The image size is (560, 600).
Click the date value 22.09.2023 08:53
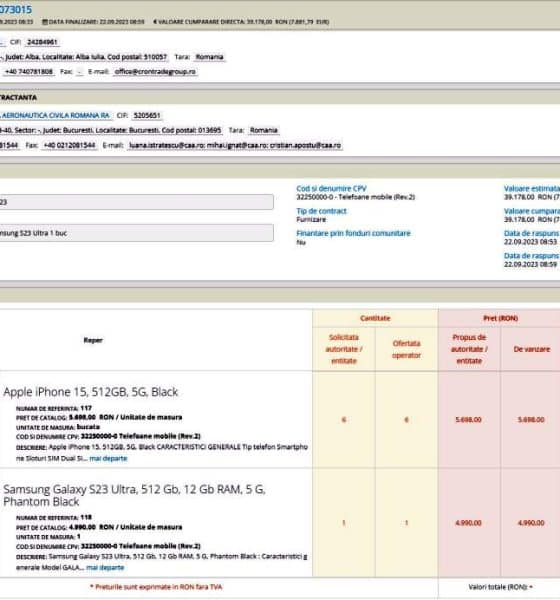(x=530, y=242)
